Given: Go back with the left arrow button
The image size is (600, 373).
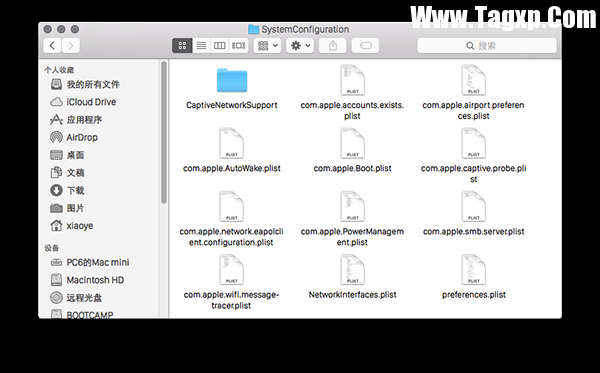Looking at the screenshot, I should point(52,46).
